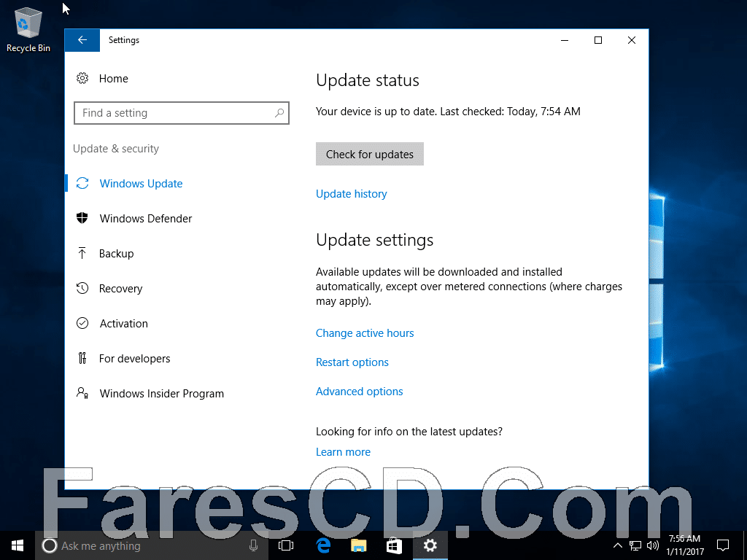Click the 'Your device is up to date' text
Screen dimensions: 747x560
[376, 112]
